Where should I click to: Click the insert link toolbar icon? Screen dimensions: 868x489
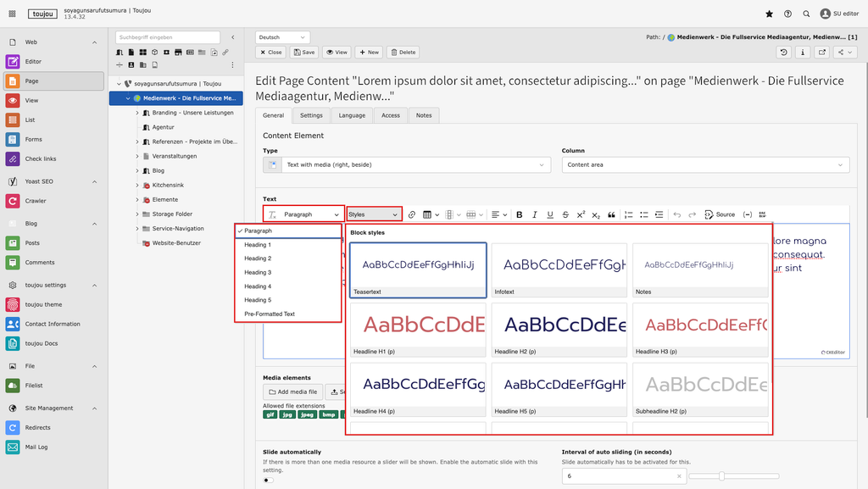411,214
